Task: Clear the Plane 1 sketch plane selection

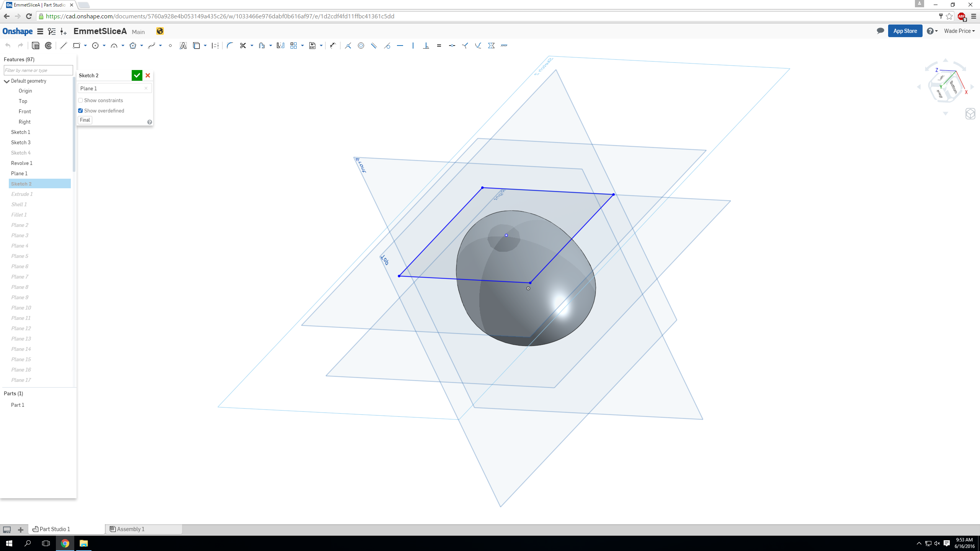Action: click(146, 88)
